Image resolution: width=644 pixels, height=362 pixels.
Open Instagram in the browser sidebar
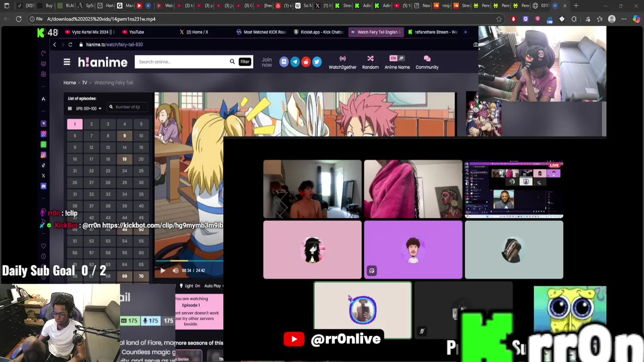[43, 155]
